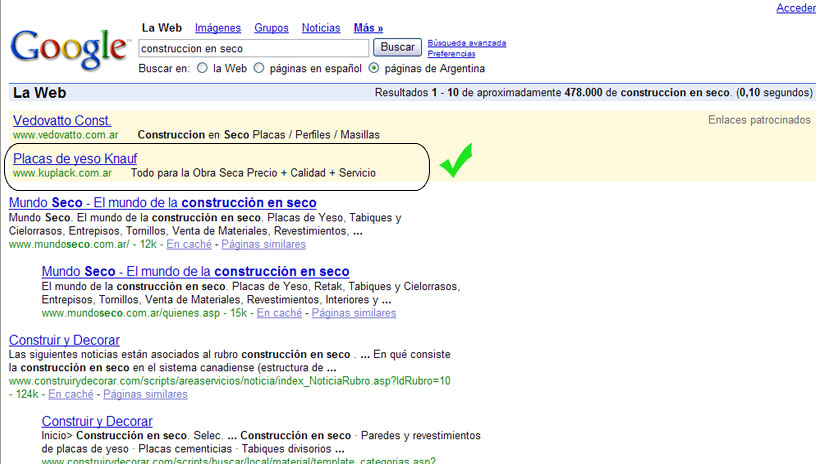Select the La Web tab label

161,28
